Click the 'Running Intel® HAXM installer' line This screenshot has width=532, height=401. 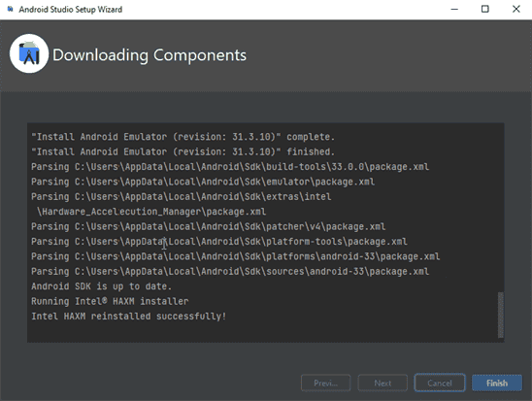(x=110, y=301)
